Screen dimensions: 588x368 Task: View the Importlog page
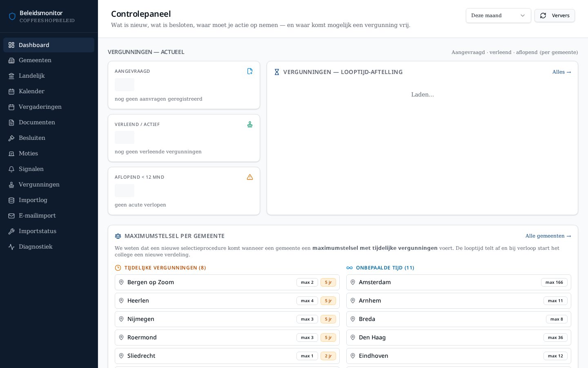49,200
